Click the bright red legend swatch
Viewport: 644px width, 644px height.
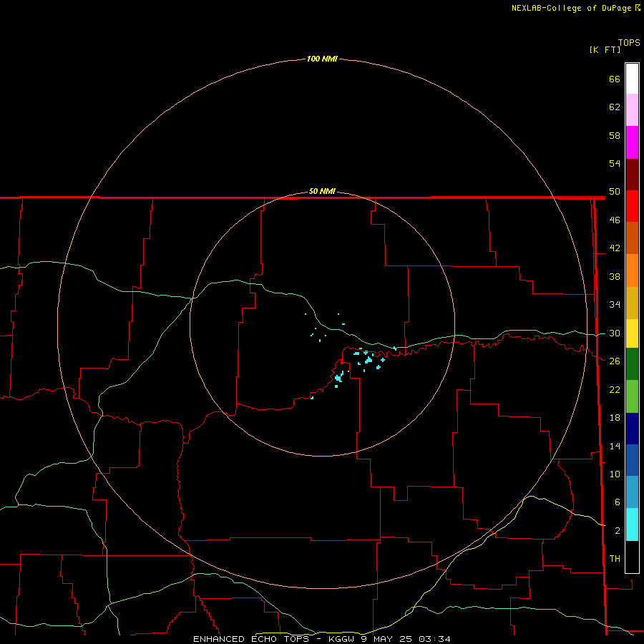(632, 206)
